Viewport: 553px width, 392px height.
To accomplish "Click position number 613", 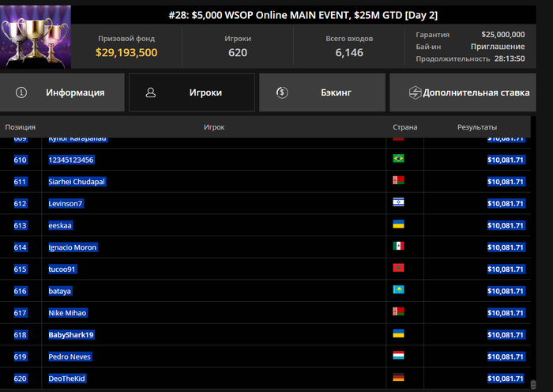I will 21,225.
